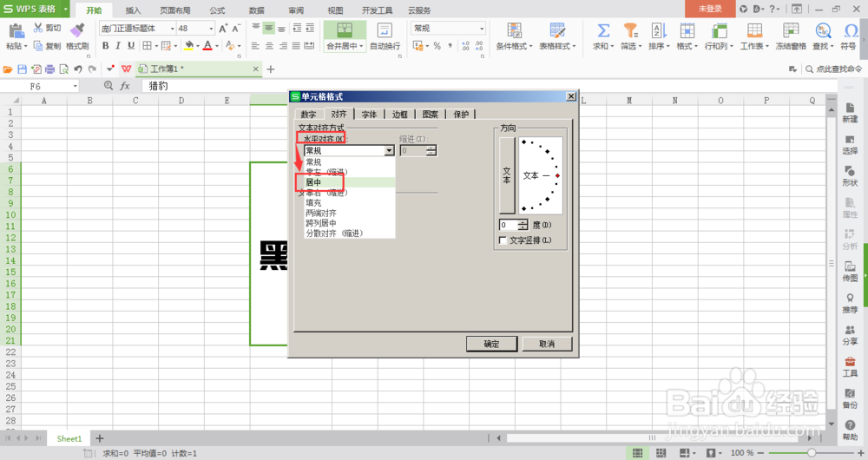This screenshot has height=460, width=868.
Task: Click the fx insert function icon
Action: click(125, 86)
